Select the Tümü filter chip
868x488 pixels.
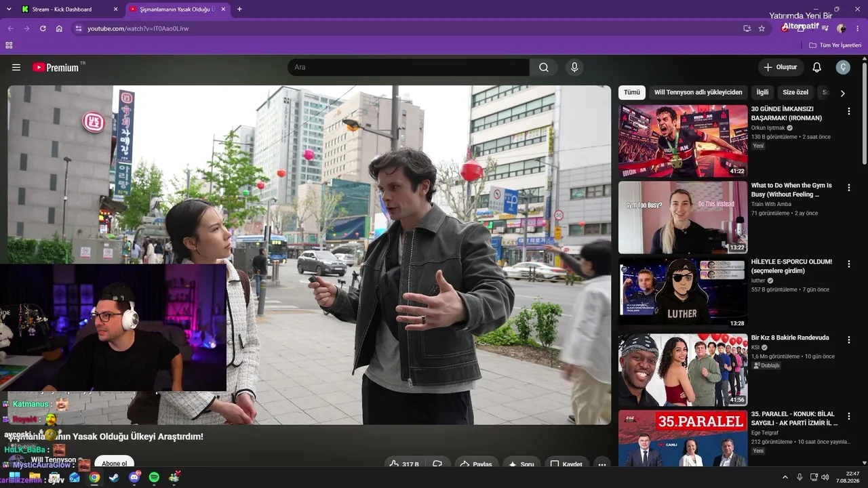point(632,92)
